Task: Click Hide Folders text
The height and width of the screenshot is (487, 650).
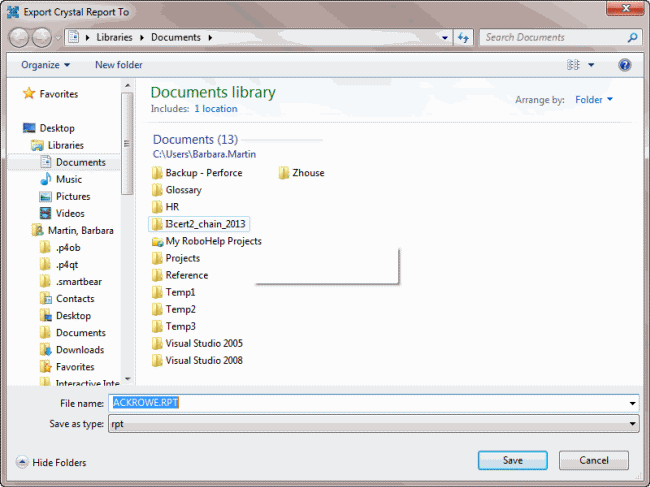Action: [59, 463]
